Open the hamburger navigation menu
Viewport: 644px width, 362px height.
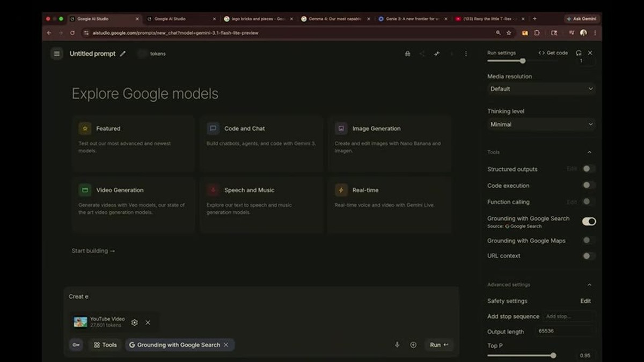pos(56,54)
